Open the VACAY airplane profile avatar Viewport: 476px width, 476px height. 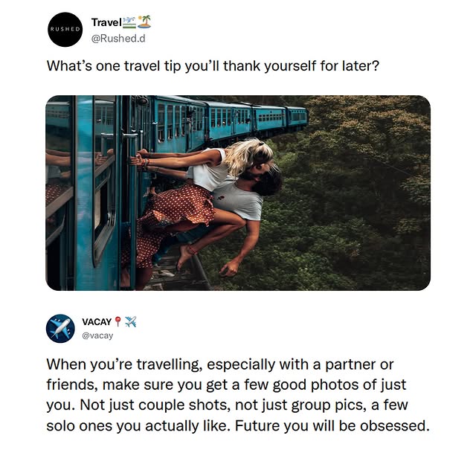coord(60,329)
